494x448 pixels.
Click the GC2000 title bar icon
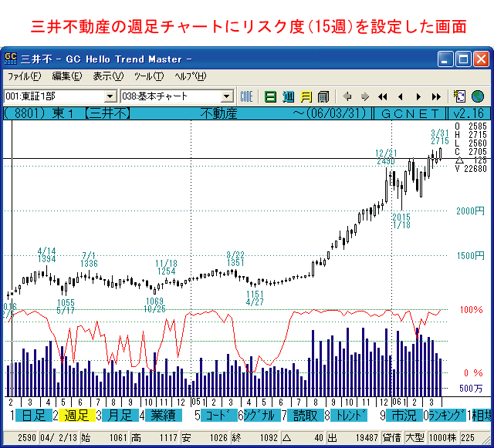[x=10, y=59]
